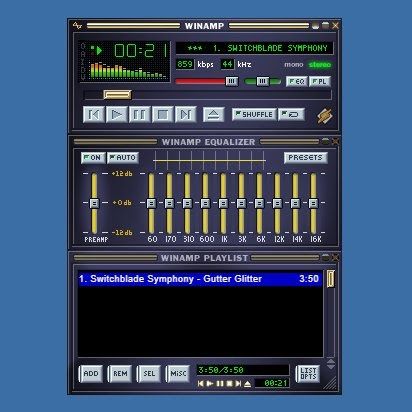Click the spectrum analyzer visualization
Screen dimensions: 412x412
coord(128,70)
